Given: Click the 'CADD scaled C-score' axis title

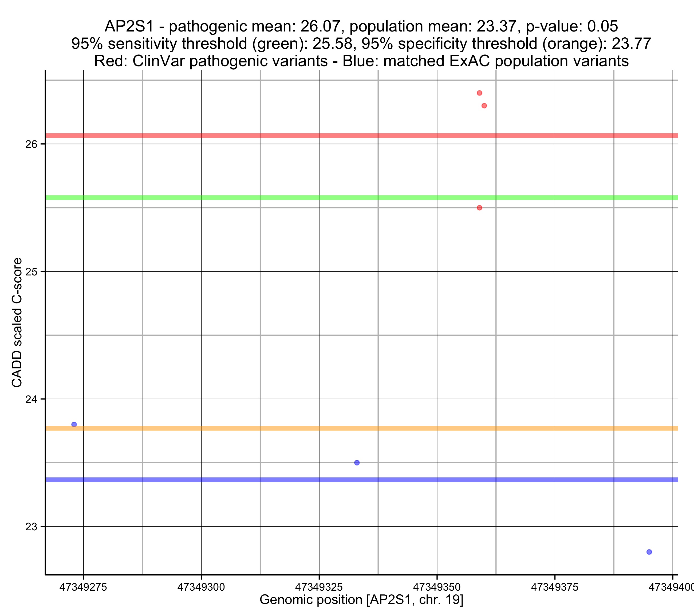Looking at the screenshot, I should coord(17,323).
